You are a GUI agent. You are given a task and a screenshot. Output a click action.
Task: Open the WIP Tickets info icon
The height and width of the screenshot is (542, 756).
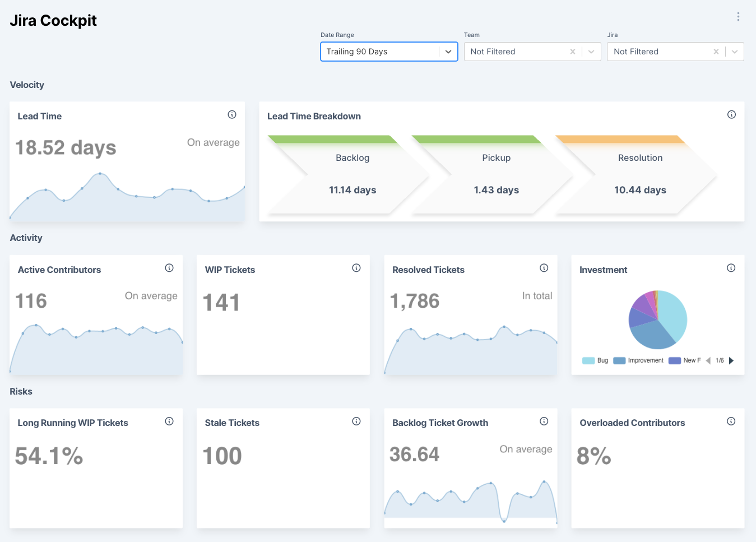[x=356, y=268]
